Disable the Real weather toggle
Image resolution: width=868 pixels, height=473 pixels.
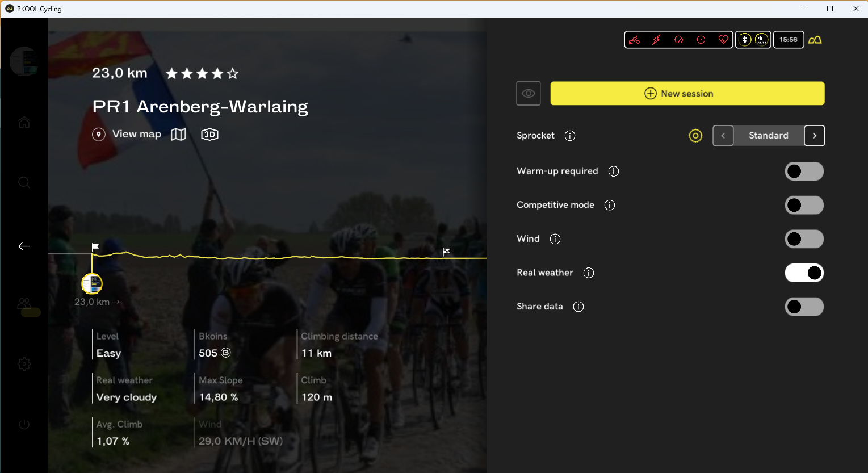[804, 273]
